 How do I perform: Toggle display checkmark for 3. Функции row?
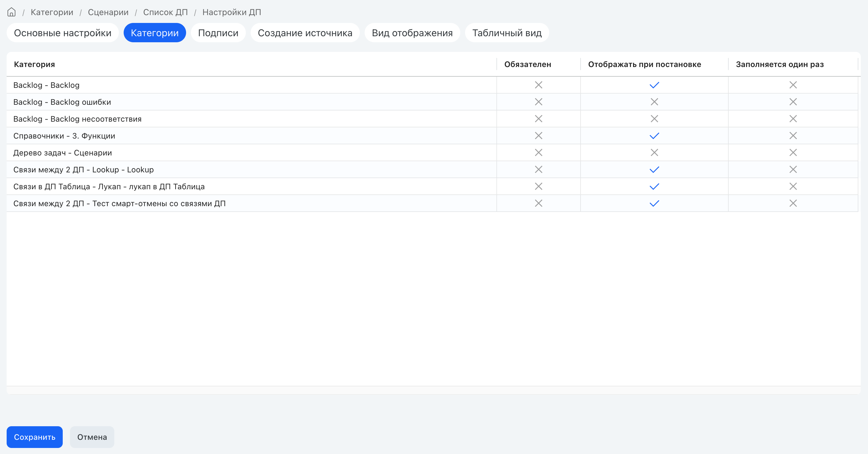coord(654,136)
